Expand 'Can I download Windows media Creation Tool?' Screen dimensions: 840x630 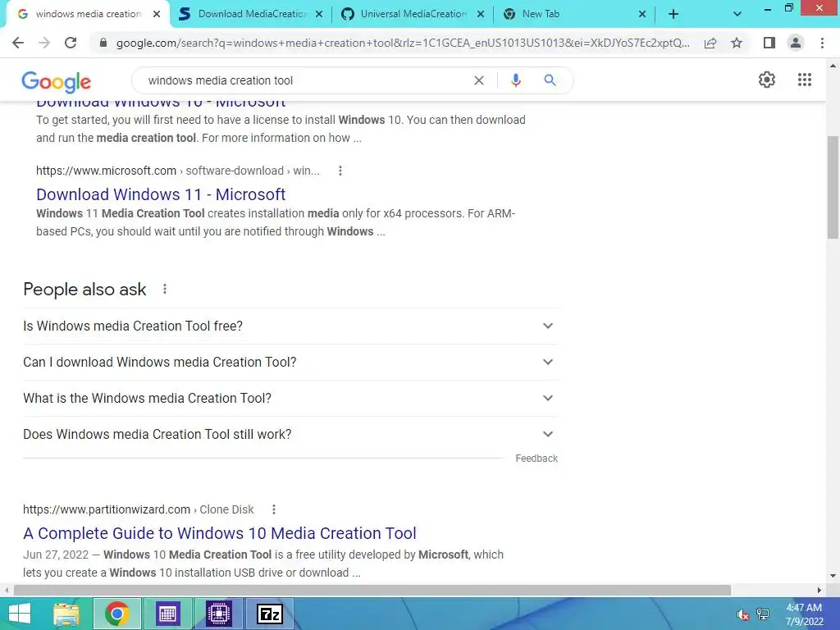[x=290, y=362]
